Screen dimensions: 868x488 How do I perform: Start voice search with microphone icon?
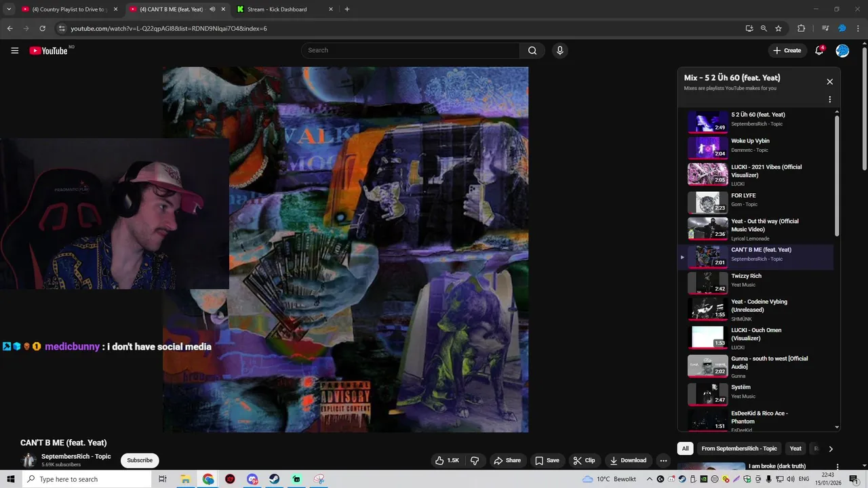coord(559,50)
